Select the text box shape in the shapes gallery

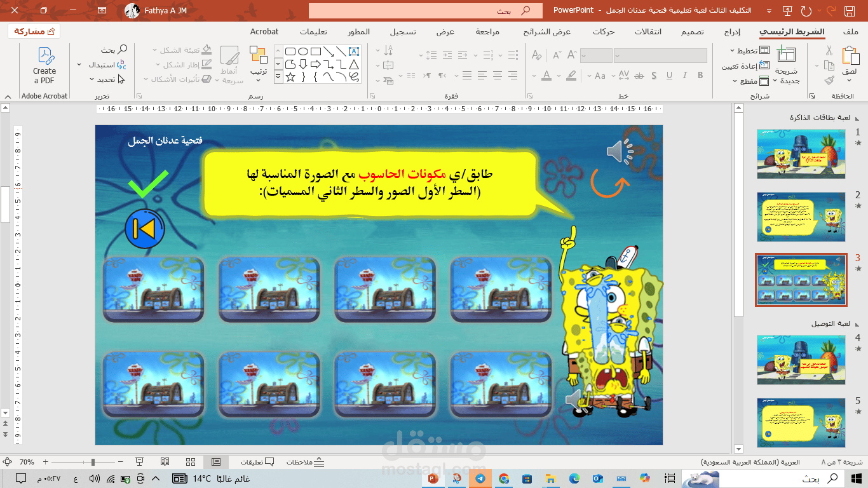[x=354, y=51]
